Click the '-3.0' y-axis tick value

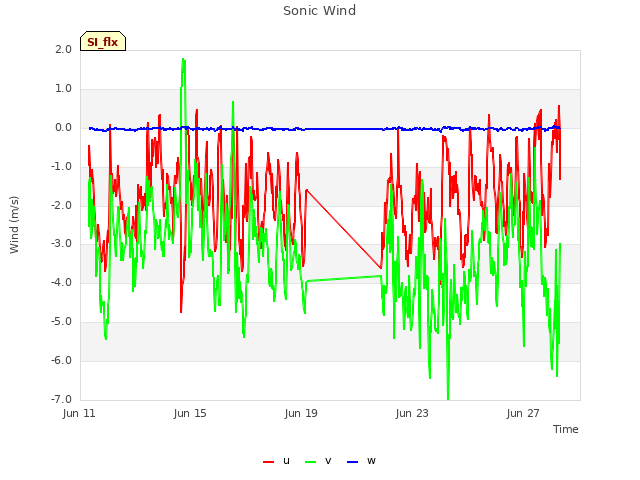pos(61,244)
